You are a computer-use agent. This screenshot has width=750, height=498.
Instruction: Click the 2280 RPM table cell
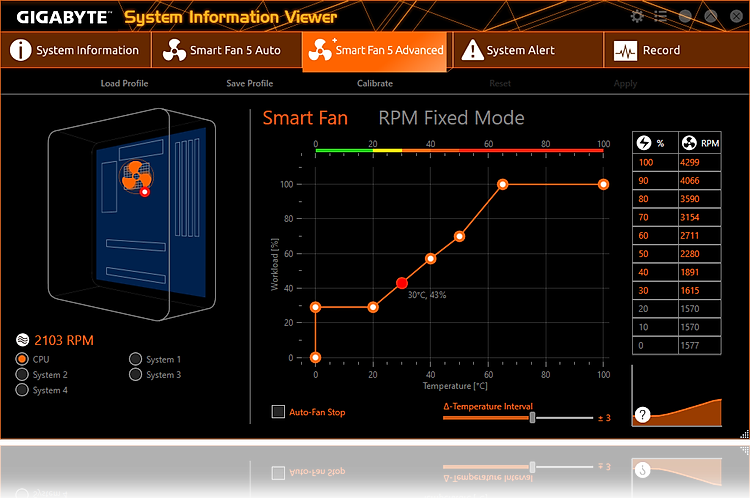699,254
